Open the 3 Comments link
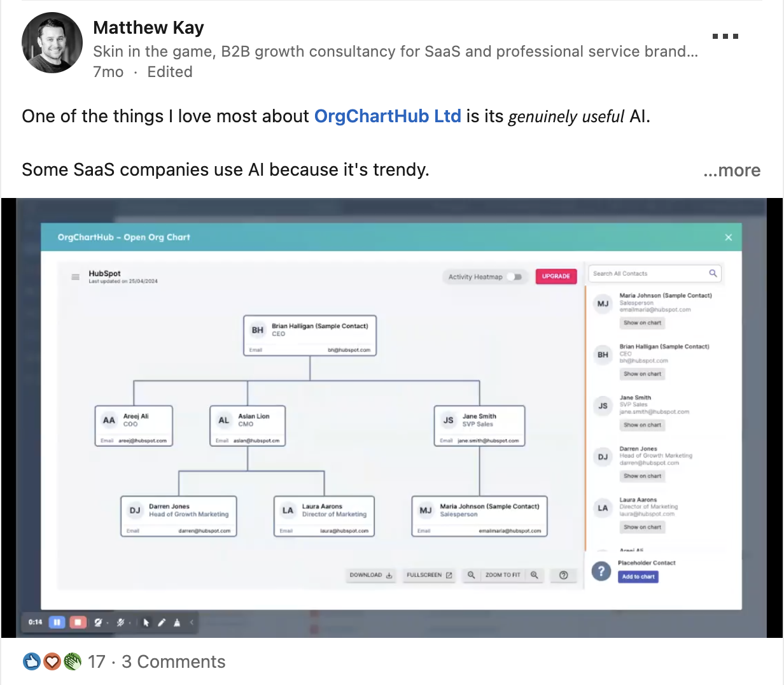 pyautogui.click(x=174, y=662)
